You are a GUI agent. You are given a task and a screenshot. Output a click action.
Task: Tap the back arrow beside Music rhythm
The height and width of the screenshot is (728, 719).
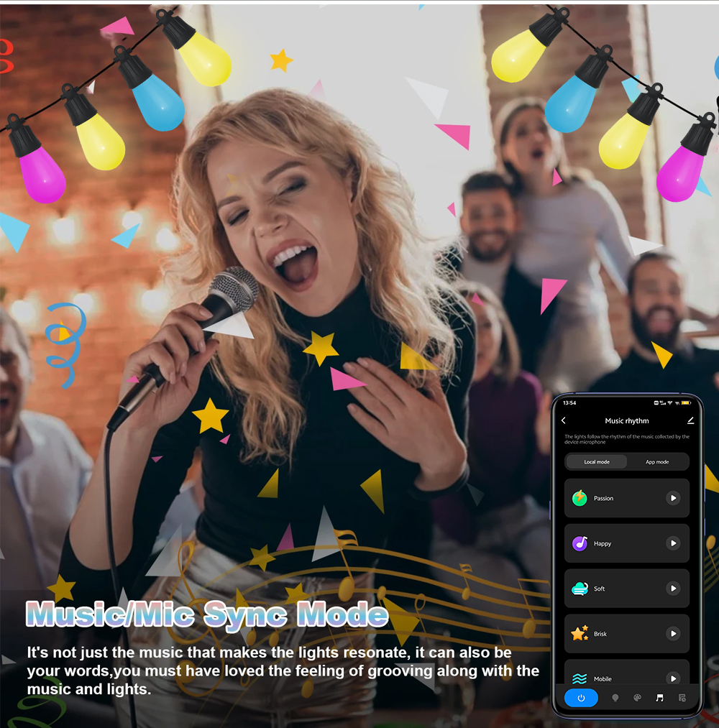564,420
